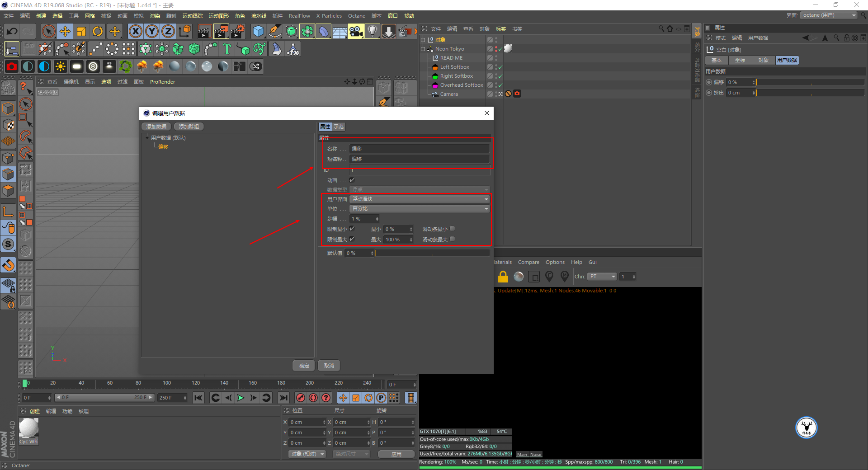
Task: Open the Chn PT channel dropdown
Action: (602, 277)
